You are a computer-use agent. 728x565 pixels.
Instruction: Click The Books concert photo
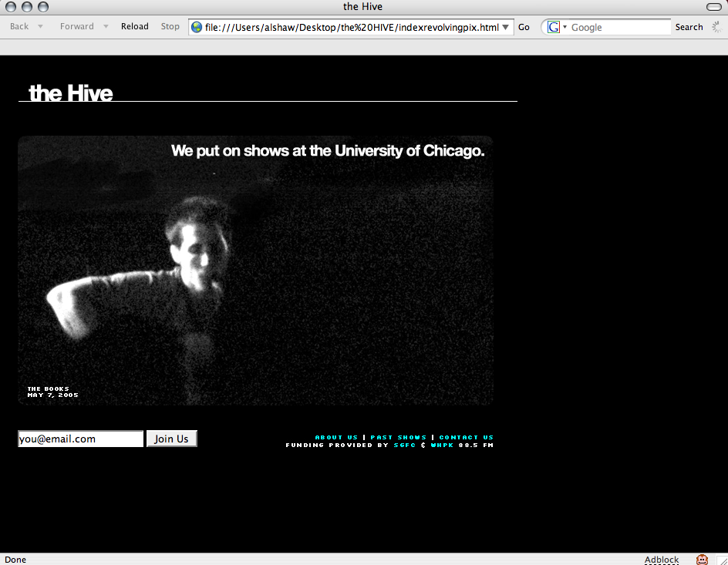pos(255,271)
